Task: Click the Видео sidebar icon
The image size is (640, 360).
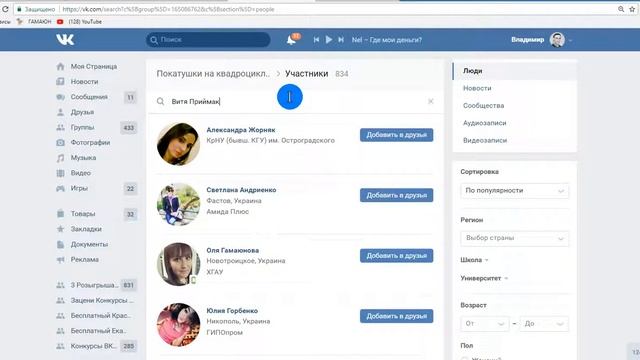Action: click(x=60, y=173)
